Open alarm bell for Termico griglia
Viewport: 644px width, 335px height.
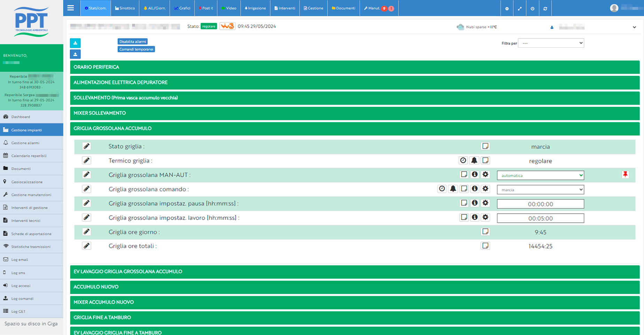474,160
